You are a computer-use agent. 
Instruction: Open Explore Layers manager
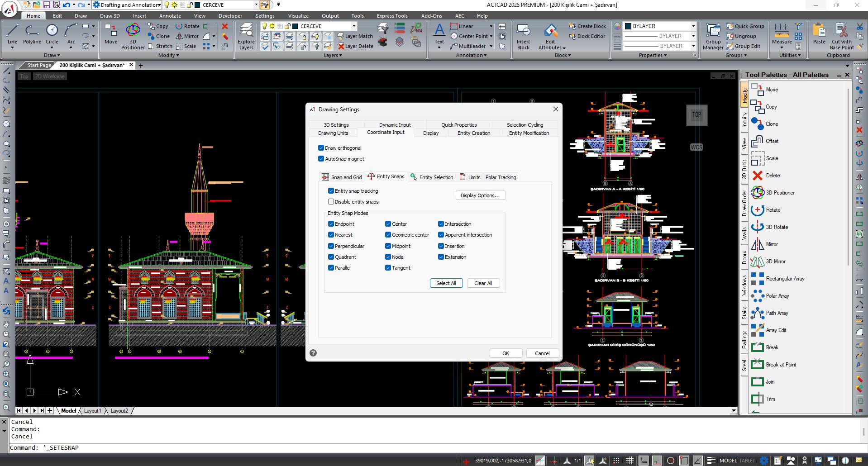(246, 36)
